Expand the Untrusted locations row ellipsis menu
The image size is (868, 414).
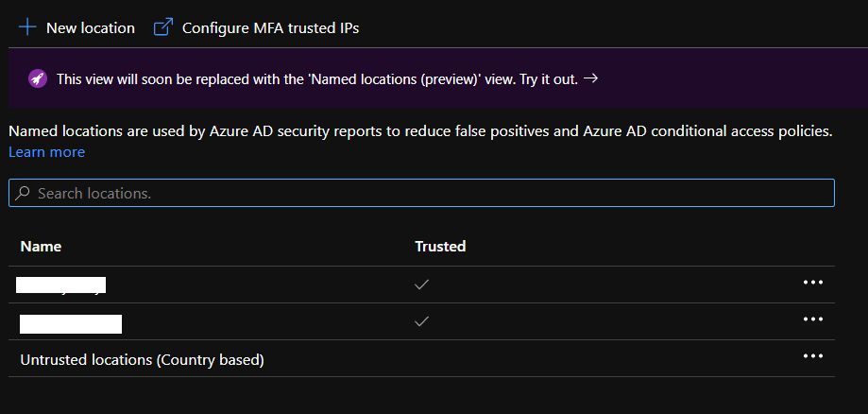pyautogui.click(x=812, y=356)
